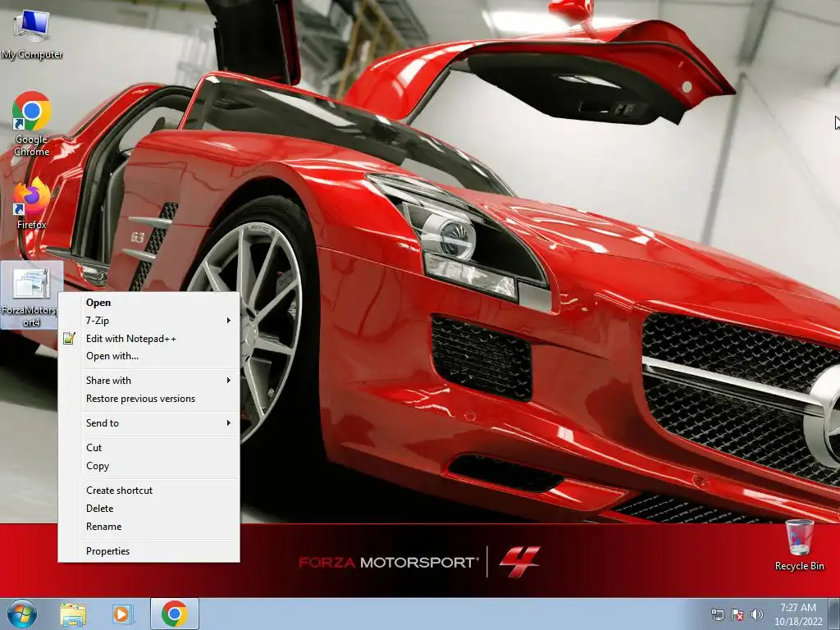840x630 pixels.
Task: Choose Delete from the context menu
Action: point(149,509)
